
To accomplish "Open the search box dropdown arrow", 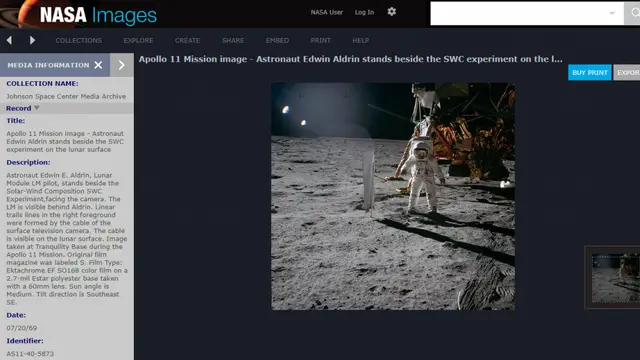I will [x=612, y=13].
